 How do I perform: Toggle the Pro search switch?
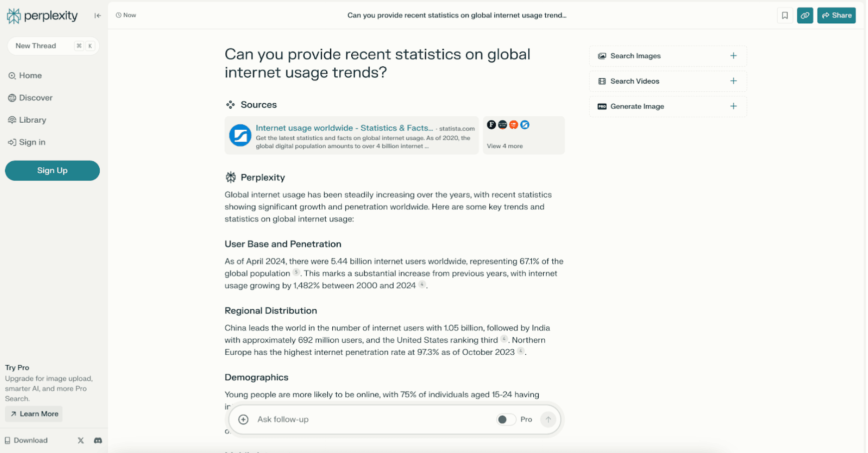coord(506,420)
